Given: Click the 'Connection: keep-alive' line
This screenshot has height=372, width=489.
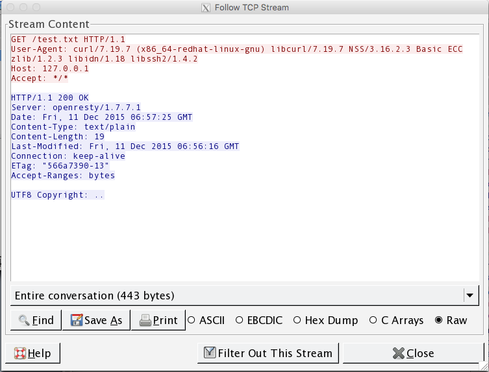Looking at the screenshot, I should tap(68, 156).
